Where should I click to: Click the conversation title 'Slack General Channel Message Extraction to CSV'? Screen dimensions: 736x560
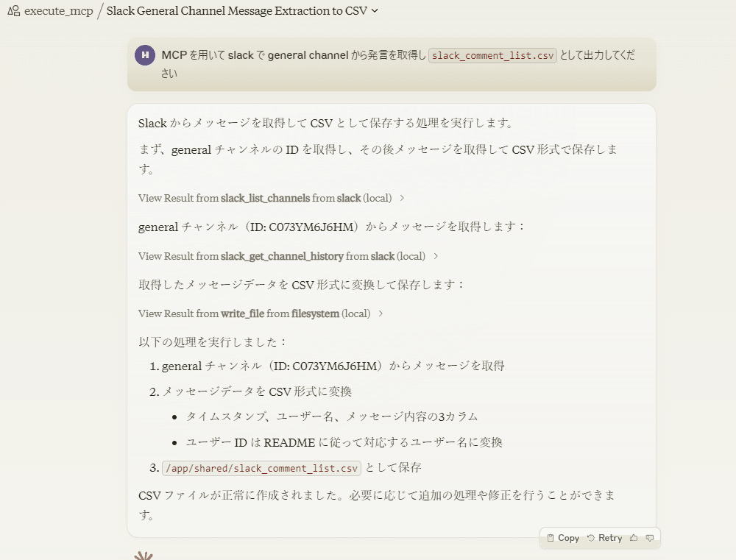pos(236,11)
